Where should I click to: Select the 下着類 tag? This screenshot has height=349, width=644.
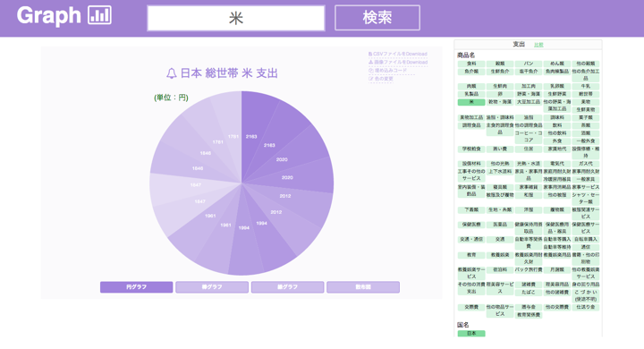471,209
